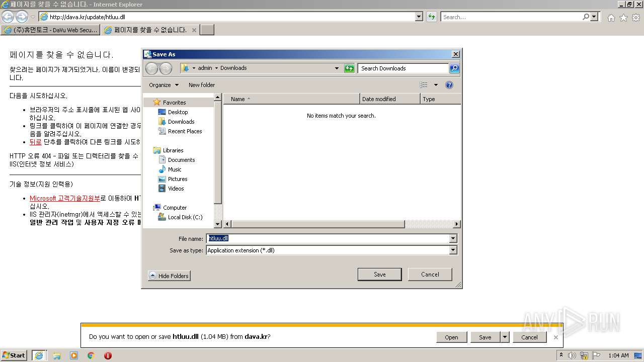The image size is (644, 362).
Task: Click Open in the download notification bar
Action: pos(451,337)
